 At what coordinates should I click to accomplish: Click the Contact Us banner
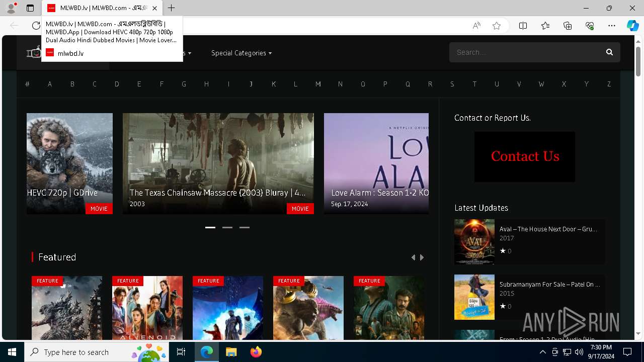(525, 156)
